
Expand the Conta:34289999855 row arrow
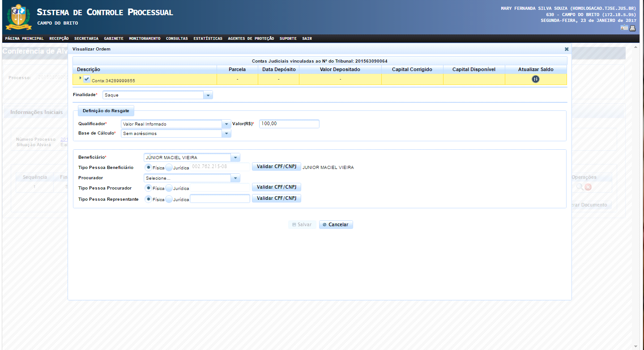coord(80,78)
